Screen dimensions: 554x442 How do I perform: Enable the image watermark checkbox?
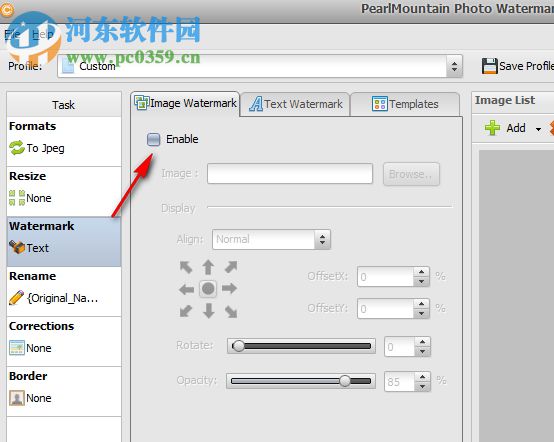click(153, 139)
